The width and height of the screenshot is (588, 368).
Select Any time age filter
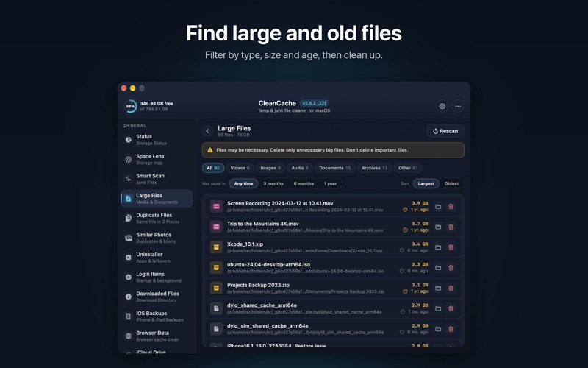pos(243,183)
